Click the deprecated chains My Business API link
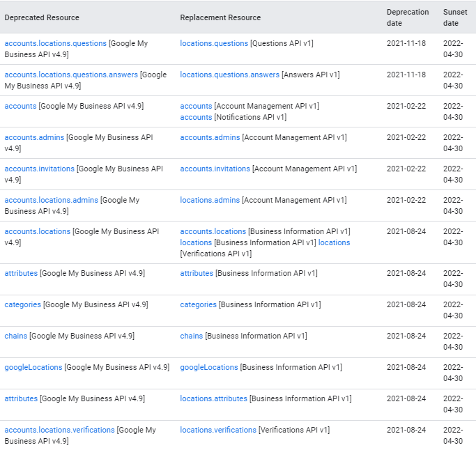 click(x=16, y=336)
